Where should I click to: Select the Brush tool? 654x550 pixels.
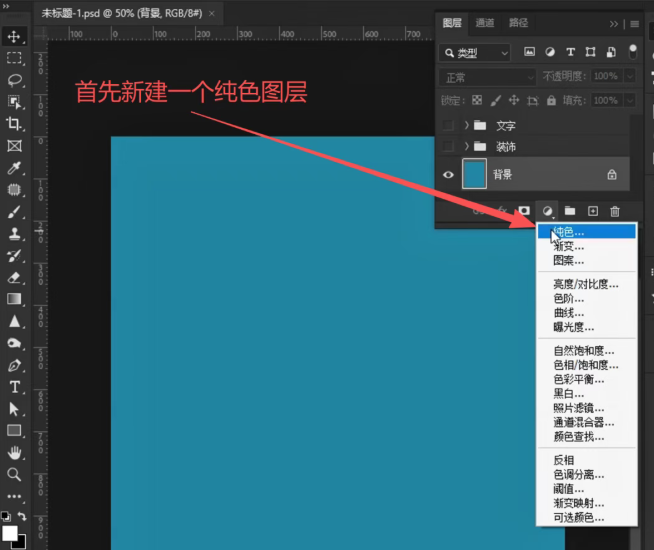click(14, 212)
